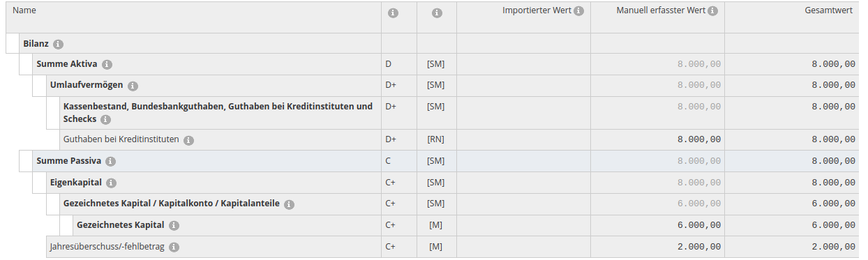The height and width of the screenshot is (260, 868).
Task: Click the info icon in Importierter Wert header
Action: pyautogui.click(x=578, y=11)
